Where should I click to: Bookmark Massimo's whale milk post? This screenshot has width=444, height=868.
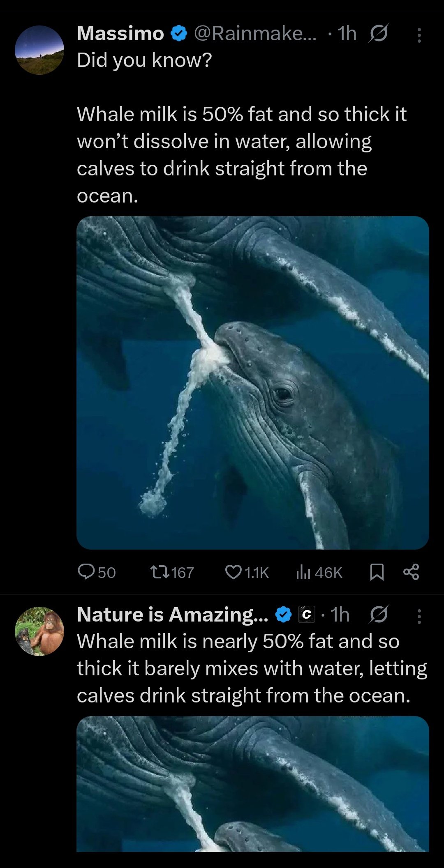pos(377,572)
